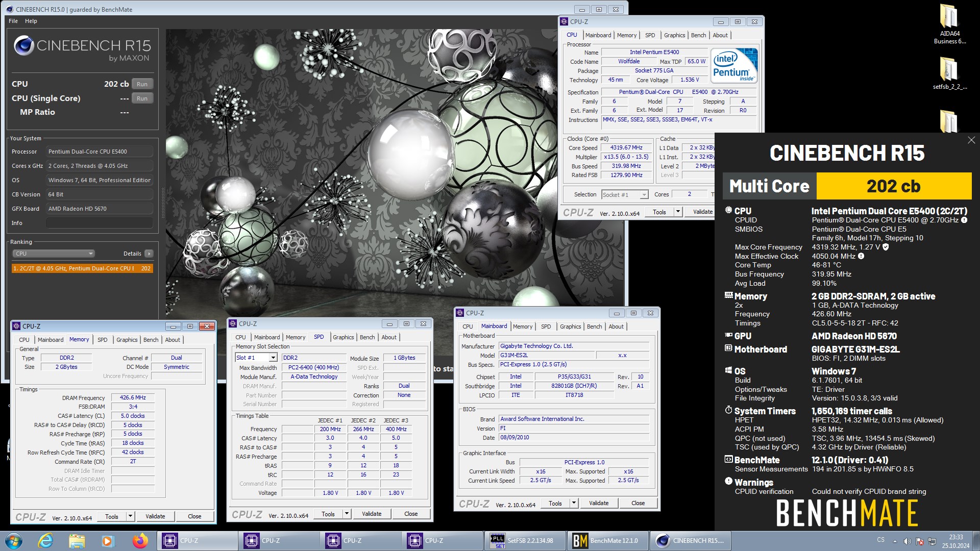Expand Tools dropdown arrow in Mainboard CPU-Z window
The width and height of the screenshot is (980, 551).
(x=574, y=503)
